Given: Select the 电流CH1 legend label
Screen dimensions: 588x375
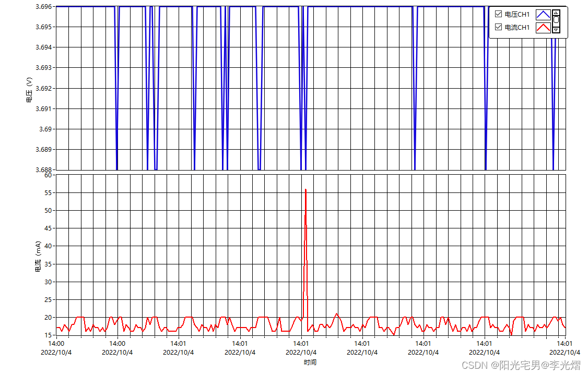Looking at the screenshot, I should click(x=517, y=27).
